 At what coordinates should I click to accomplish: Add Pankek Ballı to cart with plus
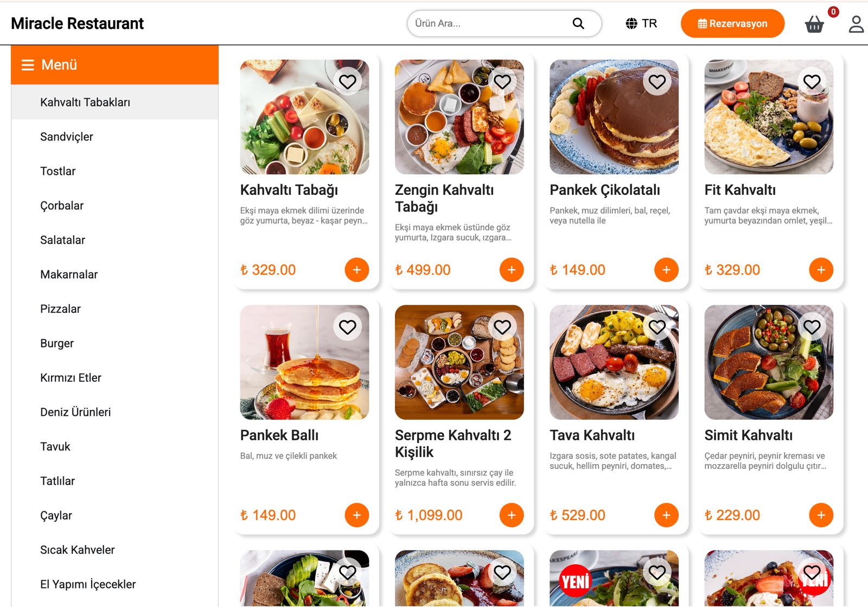[x=356, y=515]
